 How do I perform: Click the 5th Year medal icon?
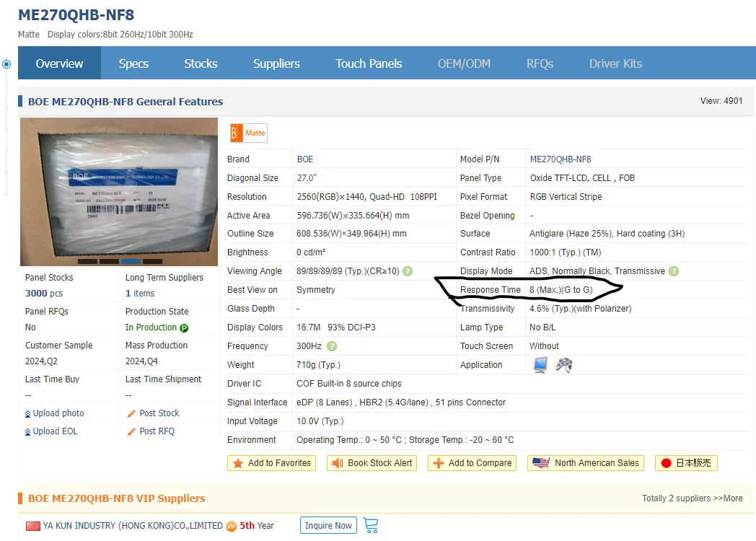(x=231, y=526)
